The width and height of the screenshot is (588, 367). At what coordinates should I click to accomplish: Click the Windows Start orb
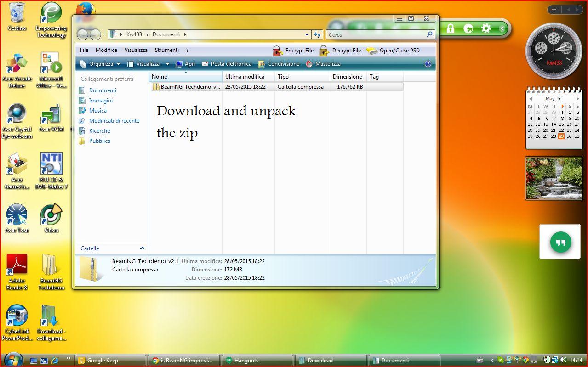pos(12,360)
